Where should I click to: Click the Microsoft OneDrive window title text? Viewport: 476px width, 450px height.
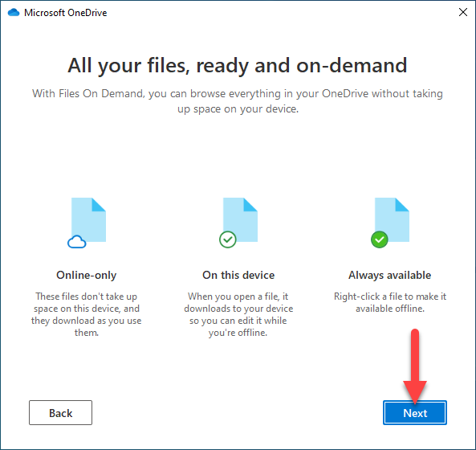point(66,13)
